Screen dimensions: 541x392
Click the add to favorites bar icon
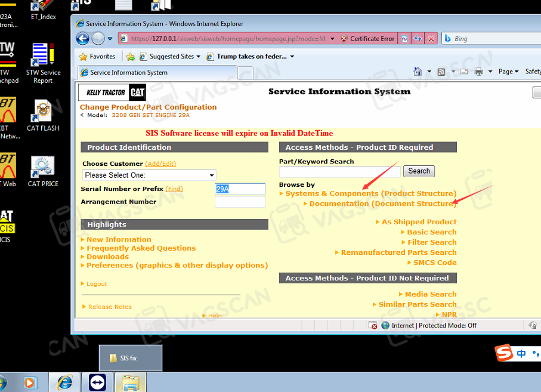pyautogui.click(x=131, y=57)
